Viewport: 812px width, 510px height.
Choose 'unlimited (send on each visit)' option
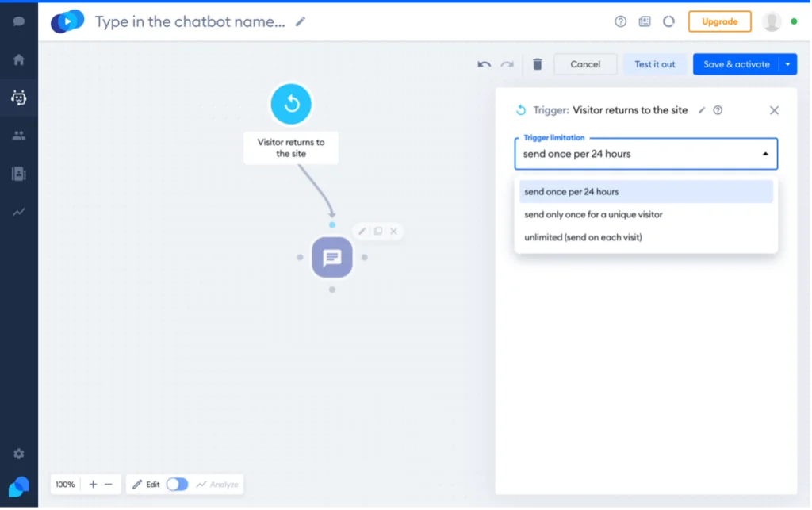tap(583, 237)
